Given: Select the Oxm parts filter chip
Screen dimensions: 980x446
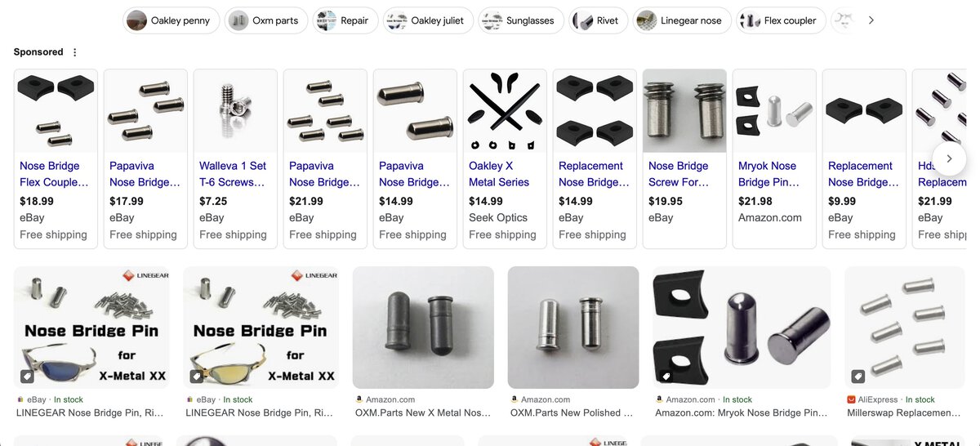Looking at the screenshot, I should pyautogui.click(x=265, y=20).
